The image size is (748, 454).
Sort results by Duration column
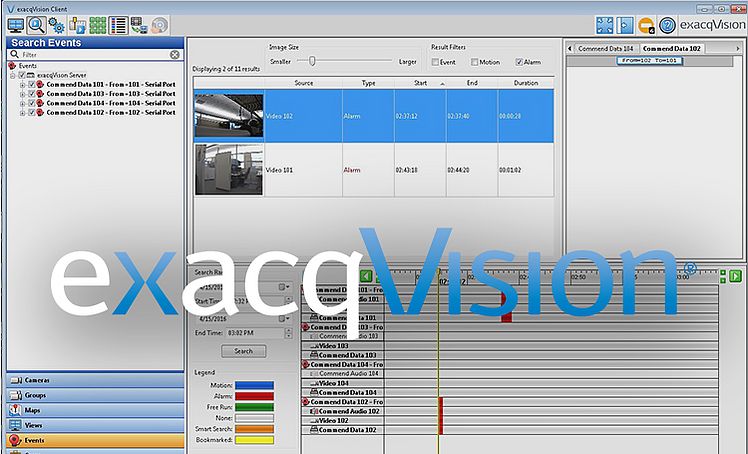tap(526, 83)
